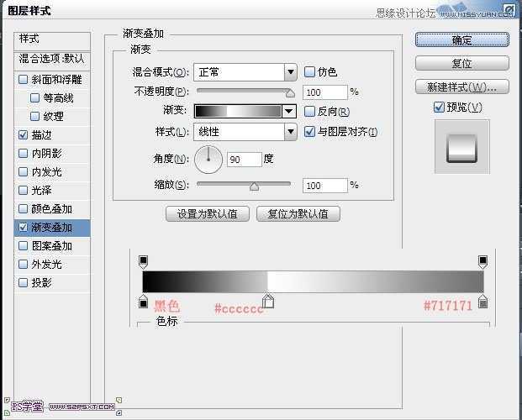Click the 不透明度 slider handle
Image resolution: width=522 pixels, height=420 pixels.
point(290,93)
